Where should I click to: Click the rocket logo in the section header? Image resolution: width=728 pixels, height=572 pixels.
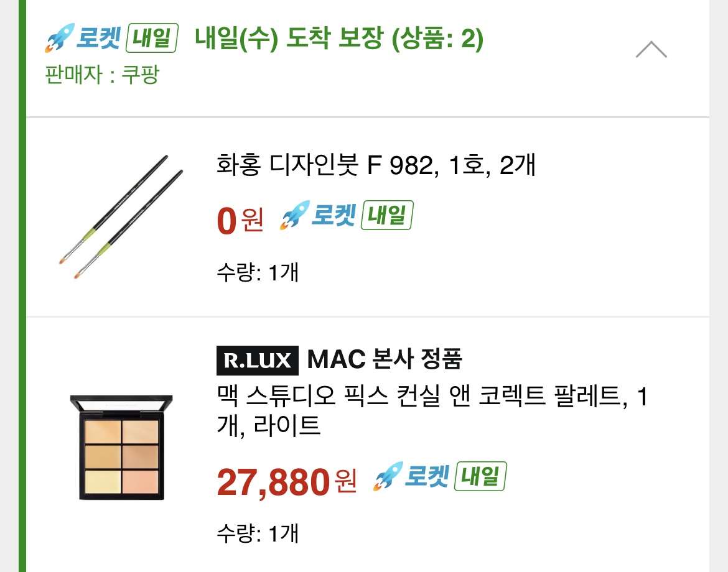pos(60,39)
